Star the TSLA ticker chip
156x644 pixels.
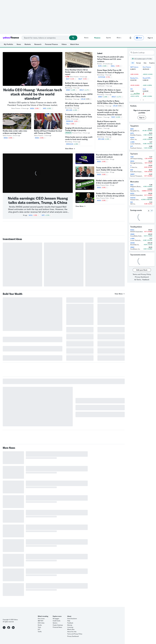(x=75, y=124)
